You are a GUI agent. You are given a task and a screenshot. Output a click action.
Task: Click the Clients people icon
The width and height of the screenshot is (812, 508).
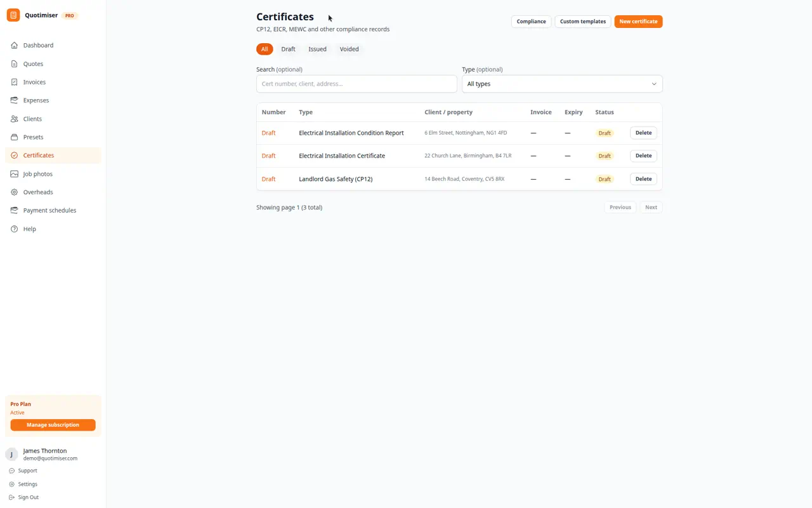pyautogui.click(x=14, y=119)
